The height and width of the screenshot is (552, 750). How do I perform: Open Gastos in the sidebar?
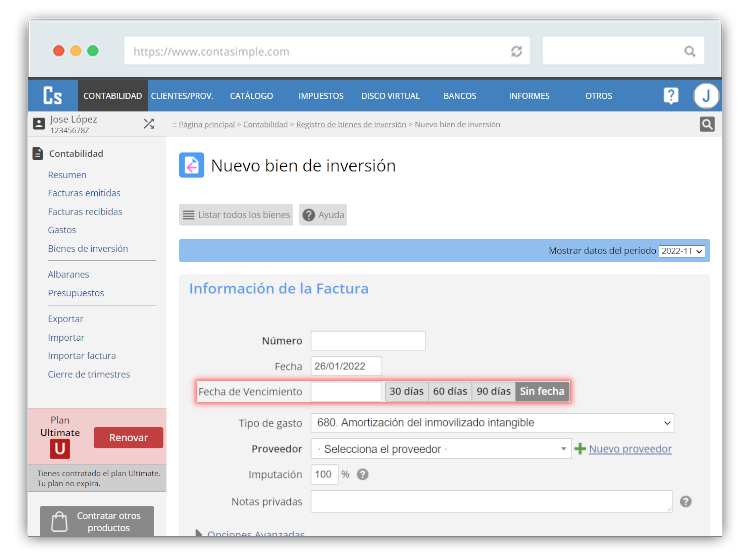click(62, 230)
